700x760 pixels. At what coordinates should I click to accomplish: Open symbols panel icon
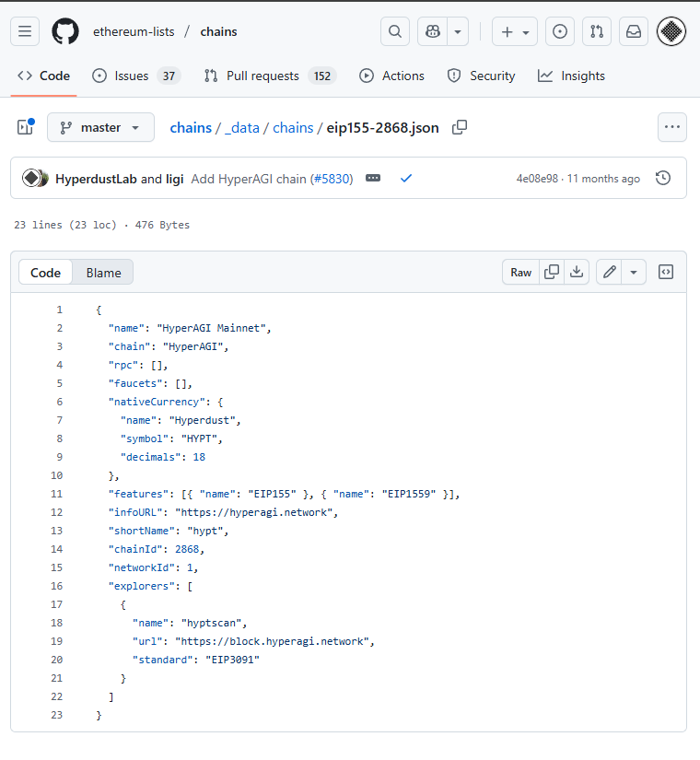666,272
